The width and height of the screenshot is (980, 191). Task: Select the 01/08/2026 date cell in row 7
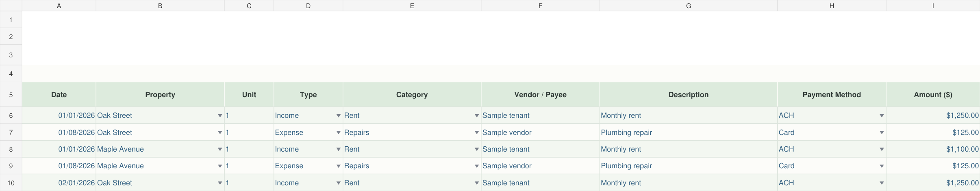[x=59, y=132]
